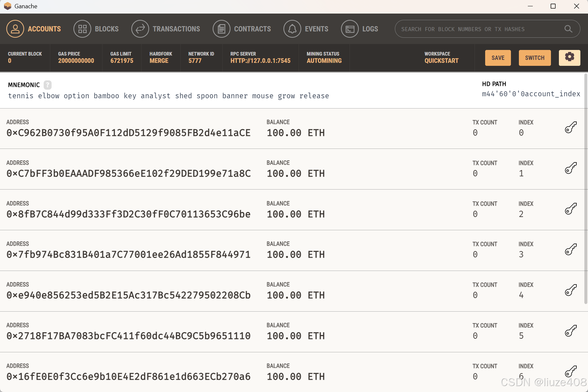
Task: Focus the block number search field
Action: point(480,29)
